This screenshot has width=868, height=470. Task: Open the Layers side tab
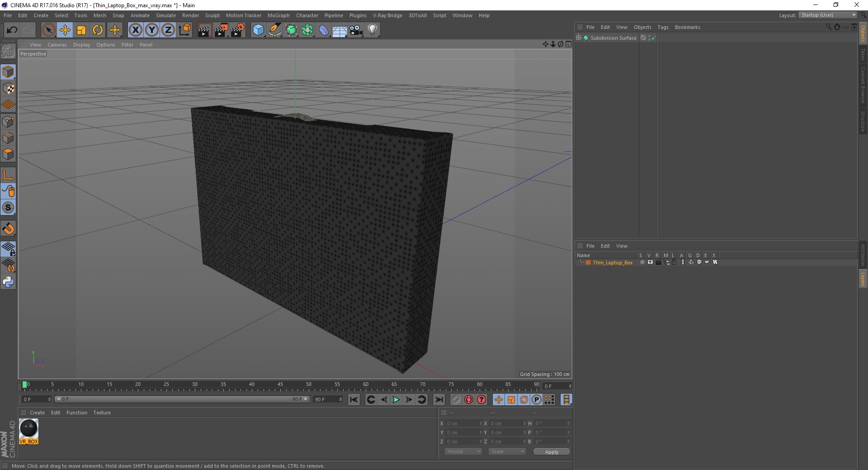pyautogui.click(x=863, y=279)
